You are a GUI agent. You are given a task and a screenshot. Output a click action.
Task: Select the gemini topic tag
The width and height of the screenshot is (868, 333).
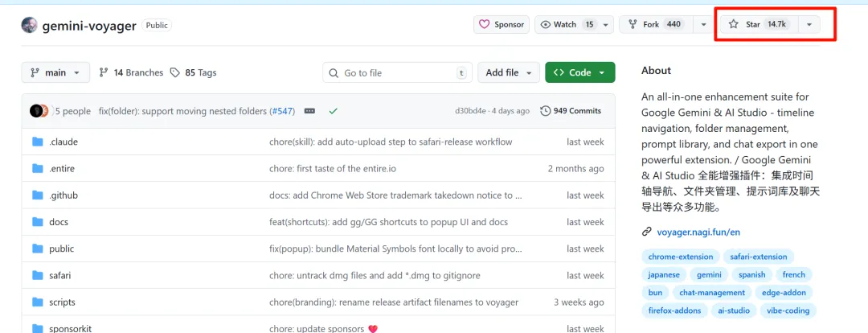pos(709,274)
